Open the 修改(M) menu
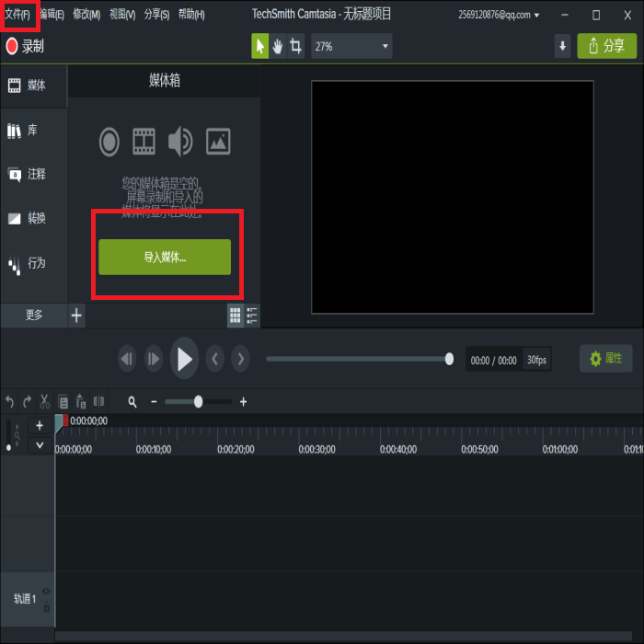Viewport: 644px width, 644px height. [x=86, y=15]
